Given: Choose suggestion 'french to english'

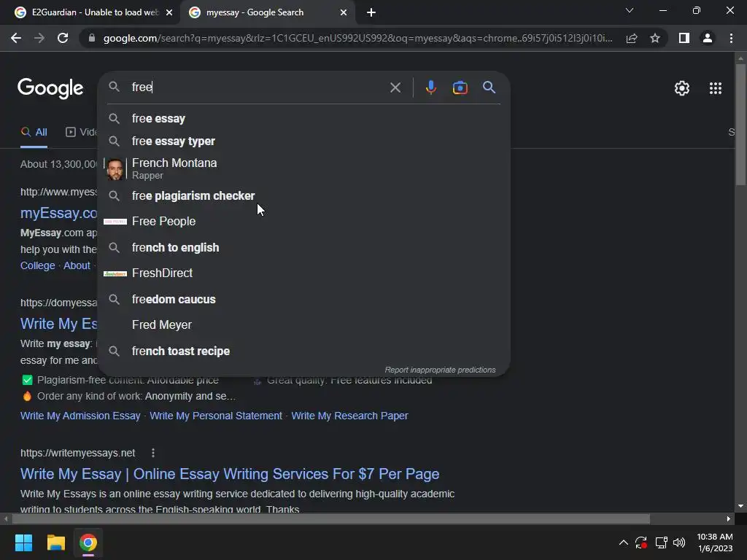Looking at the screenshot, I should pos(304,248).
